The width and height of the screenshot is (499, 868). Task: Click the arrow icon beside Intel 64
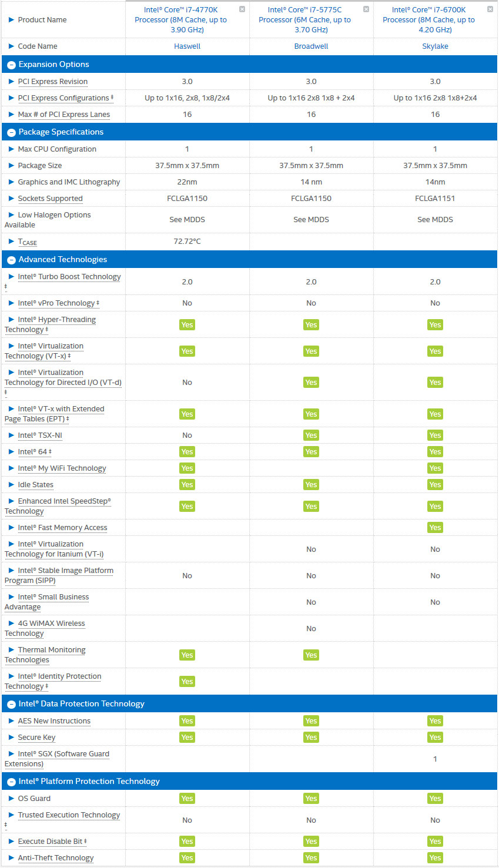click(x=11, y=452)
